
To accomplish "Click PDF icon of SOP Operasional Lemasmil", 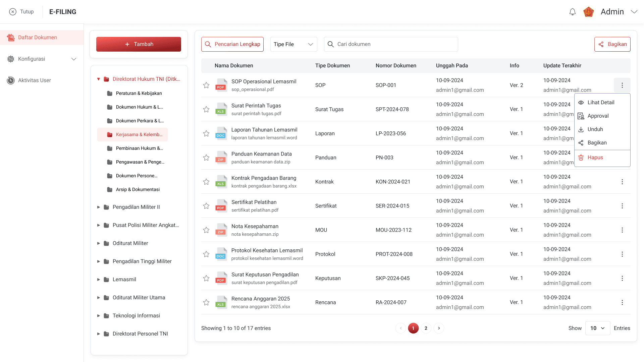I will 221,85.
